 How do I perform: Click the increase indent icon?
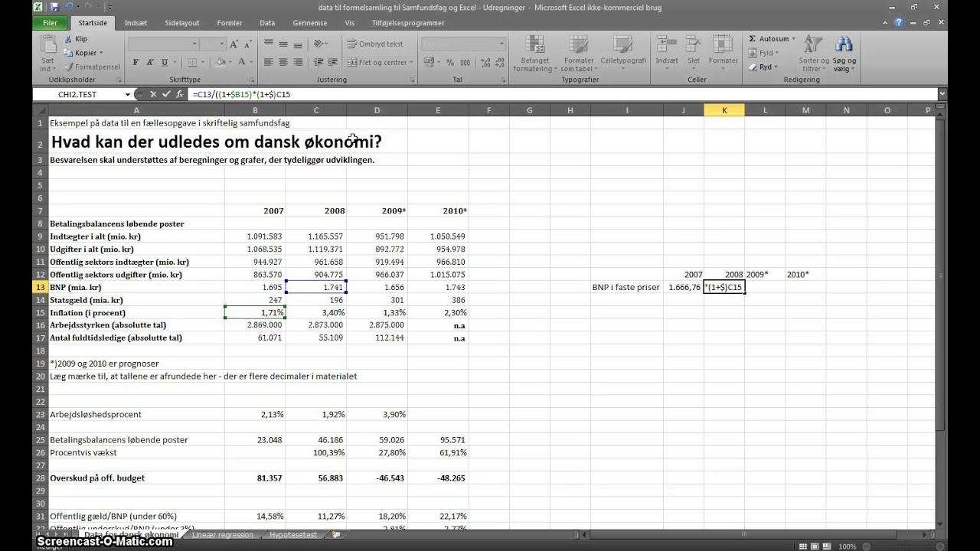tap(332, 62)
